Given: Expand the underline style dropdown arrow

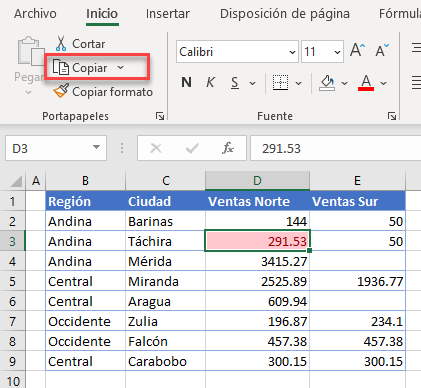Looking at the screenshot, I should [x=253, y=83].
